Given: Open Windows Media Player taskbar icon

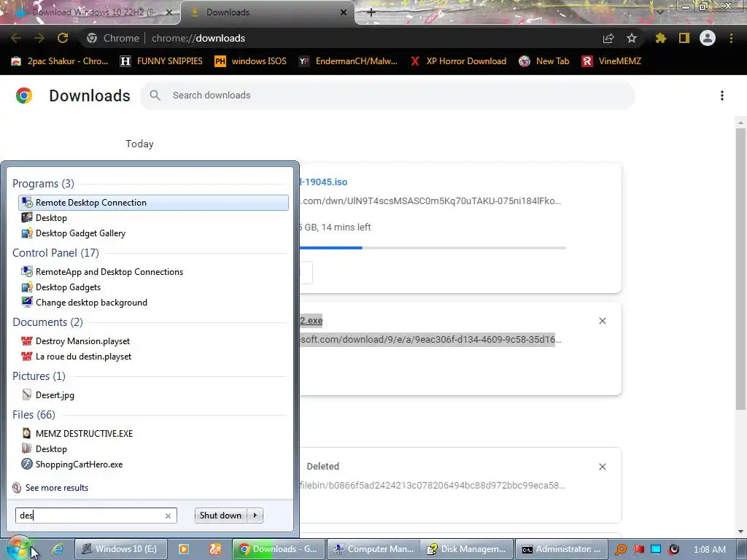Looking at the screenshot, I should pos(183,549).
